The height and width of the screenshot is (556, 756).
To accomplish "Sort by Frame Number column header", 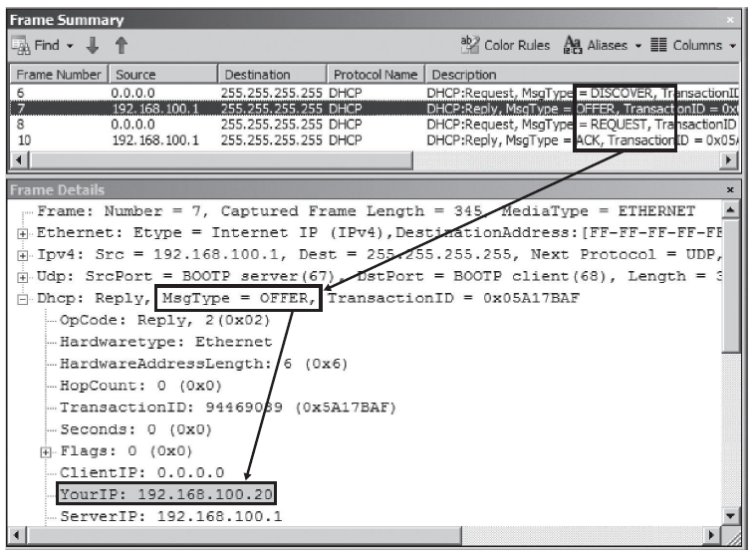I will (x=59, y=75).
